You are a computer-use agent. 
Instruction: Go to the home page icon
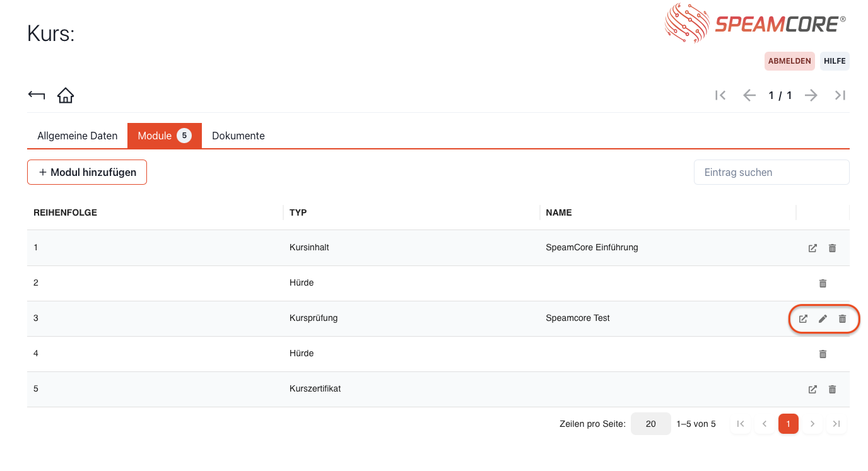[x=66, y=95]
